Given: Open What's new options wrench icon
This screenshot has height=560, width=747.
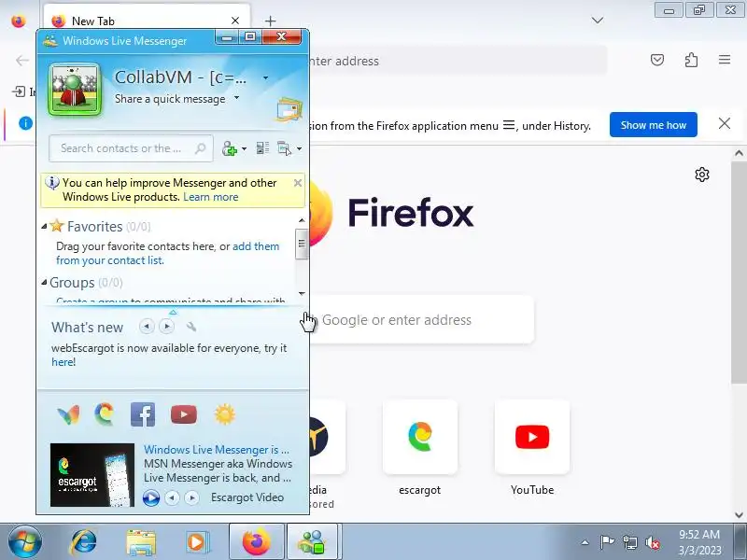Looking at the screenshot, I should point(191,327).
